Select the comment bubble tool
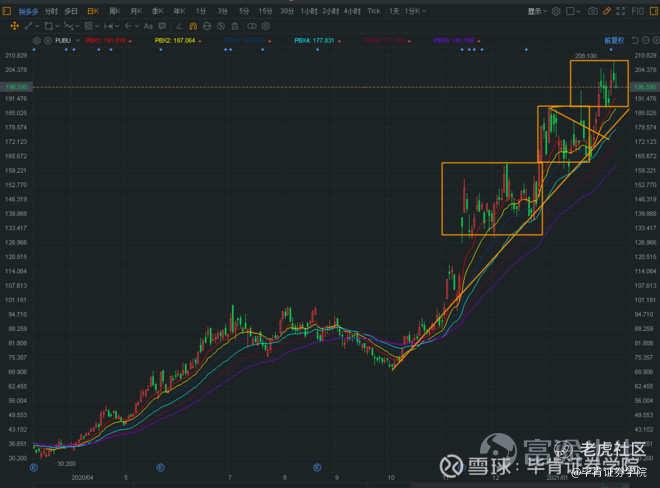660x488 pixels. [162, 27]
